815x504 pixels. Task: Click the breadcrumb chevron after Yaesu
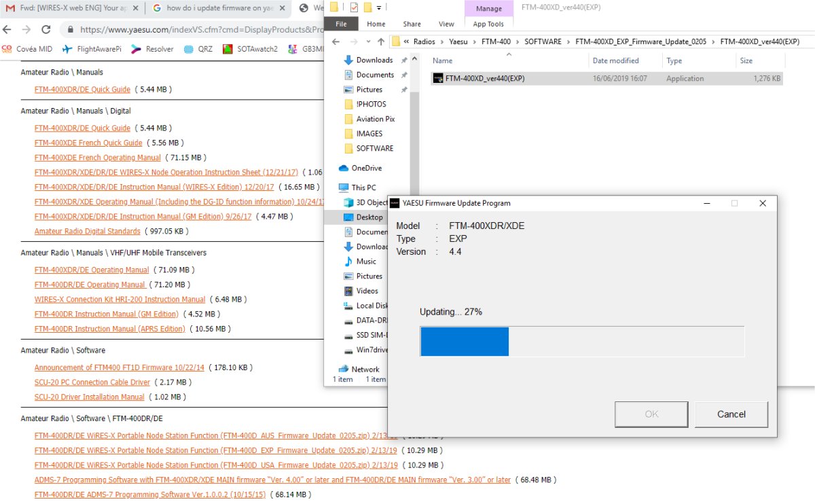coord(473,41)
